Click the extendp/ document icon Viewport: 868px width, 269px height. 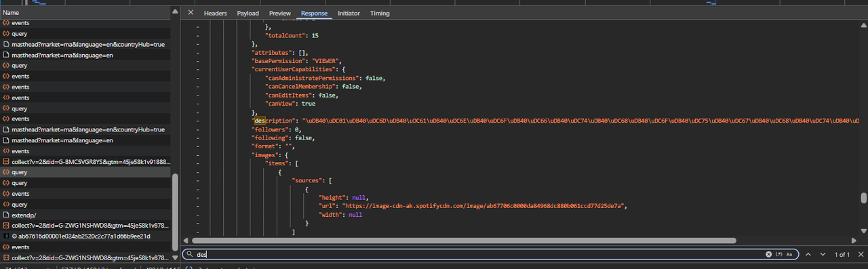click(x=6, y=215)
